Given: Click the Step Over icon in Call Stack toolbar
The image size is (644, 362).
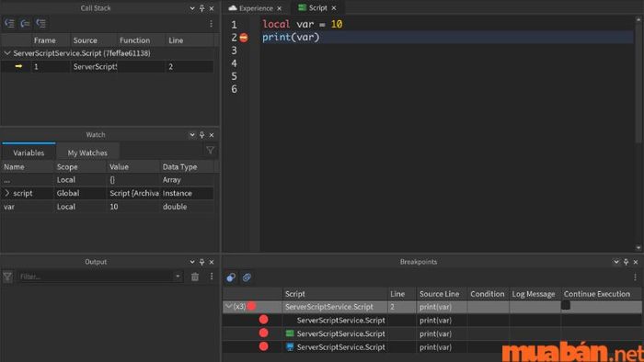Looking at the screenshot, I should [25, 23].
